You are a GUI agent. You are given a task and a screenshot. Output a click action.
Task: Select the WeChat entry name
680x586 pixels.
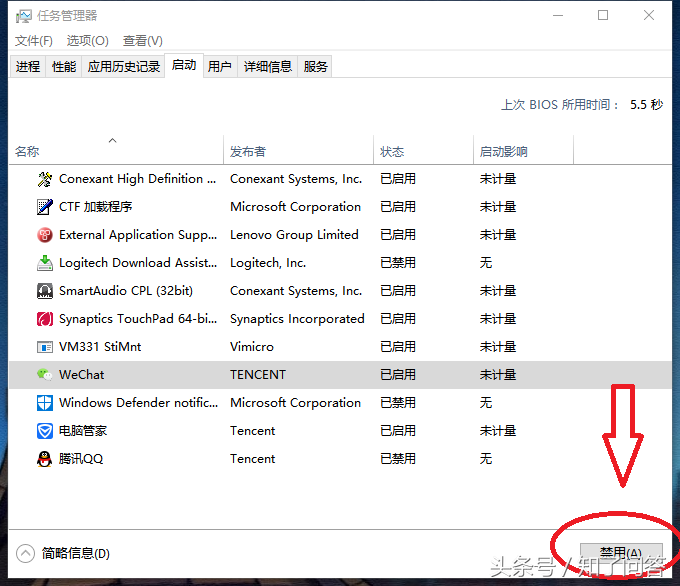(x=82, y=374)
